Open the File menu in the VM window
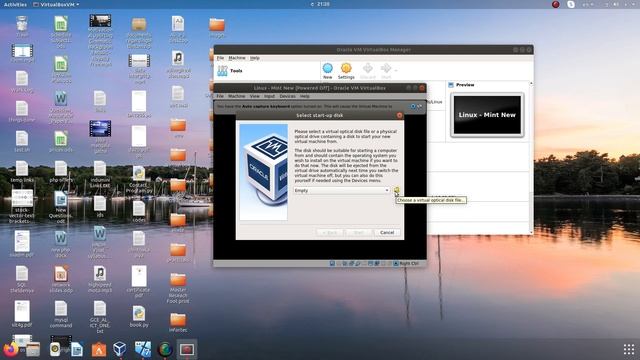 (x=220, y=96)
